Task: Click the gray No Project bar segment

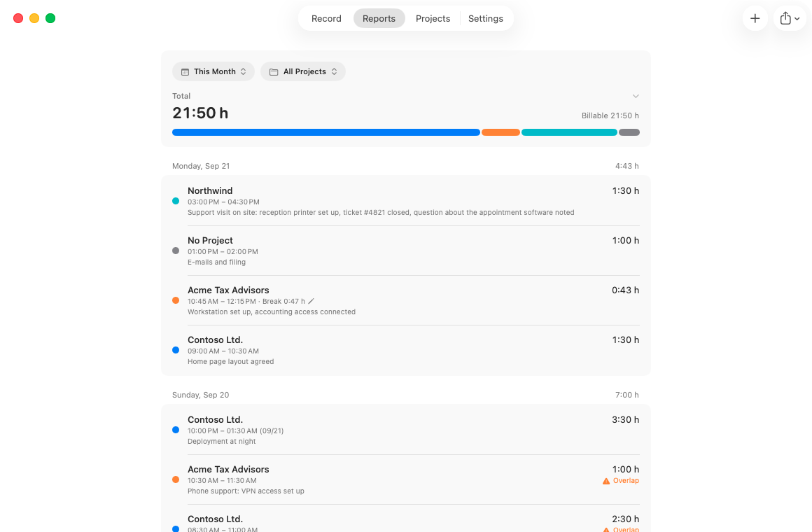Action: pyautogui.click(x=629, y=132)
